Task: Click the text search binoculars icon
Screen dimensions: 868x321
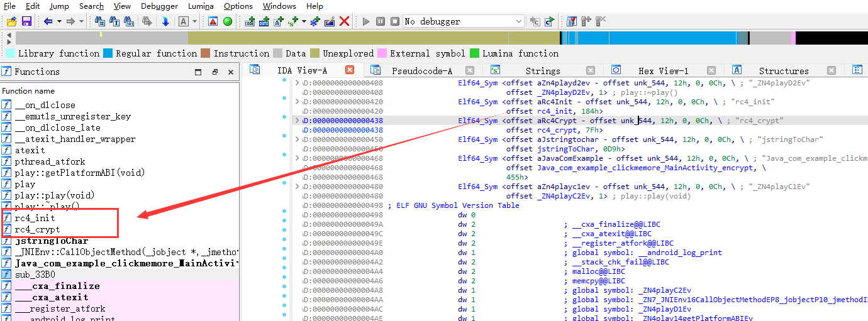Action: click(115, 21)
